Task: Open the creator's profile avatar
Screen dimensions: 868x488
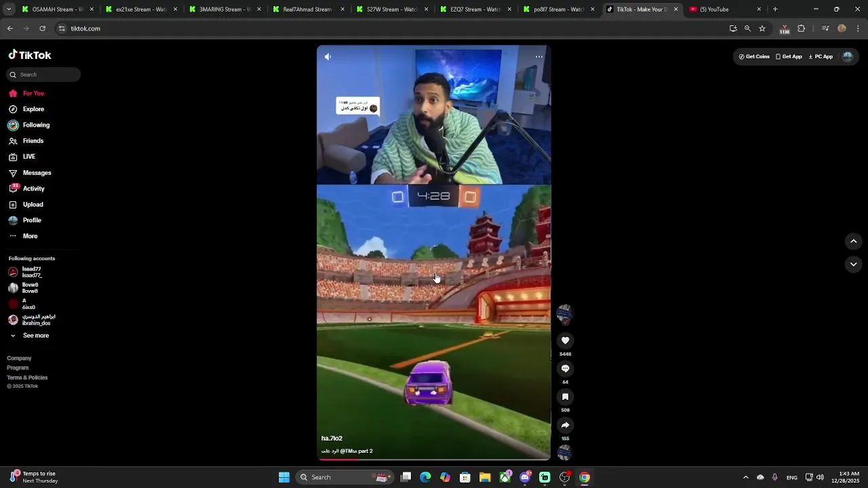Action: 565,314
